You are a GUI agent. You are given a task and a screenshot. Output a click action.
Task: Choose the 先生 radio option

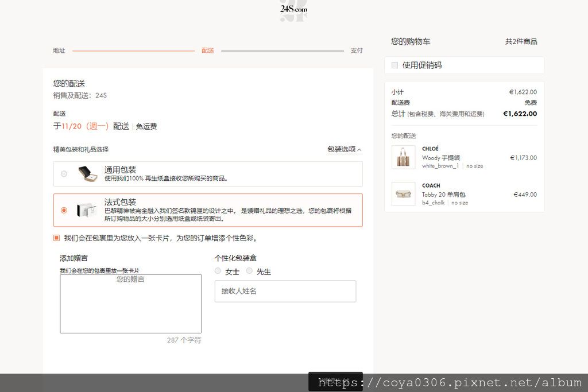(249, 271)
